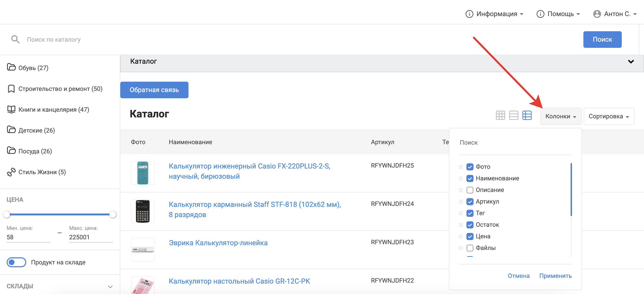This screenshot has width=644, height=294.
Task: Enable the Описание column checkbox
Action: 470,190
